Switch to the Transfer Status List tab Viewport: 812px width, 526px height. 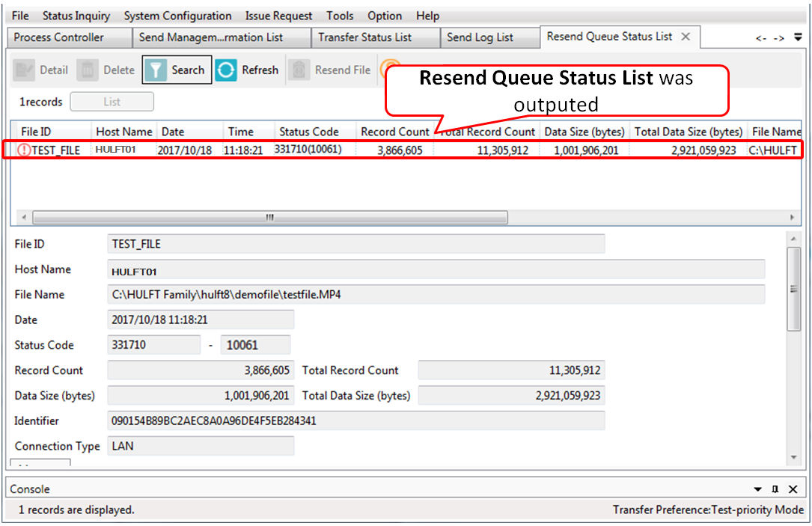click(x=364, y=37)
